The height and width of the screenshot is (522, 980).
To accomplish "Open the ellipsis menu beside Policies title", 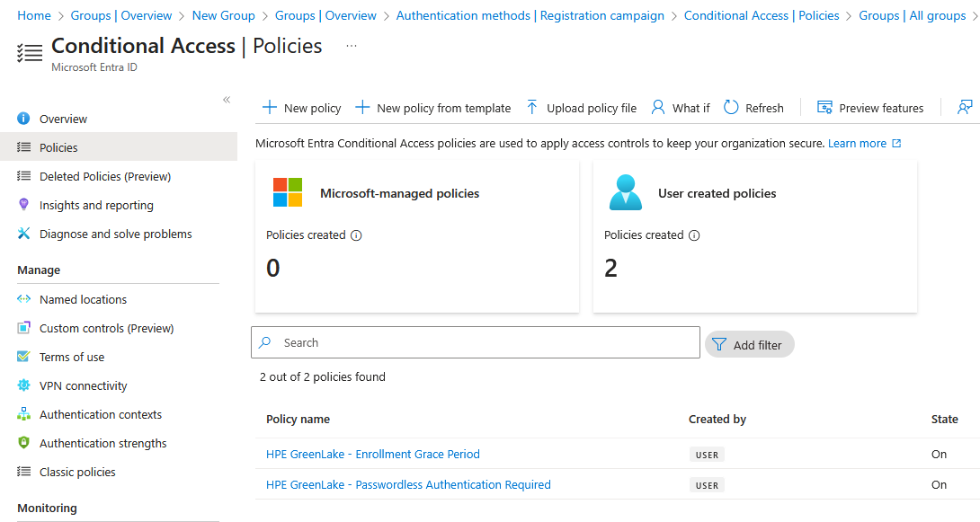I will 352,47.
